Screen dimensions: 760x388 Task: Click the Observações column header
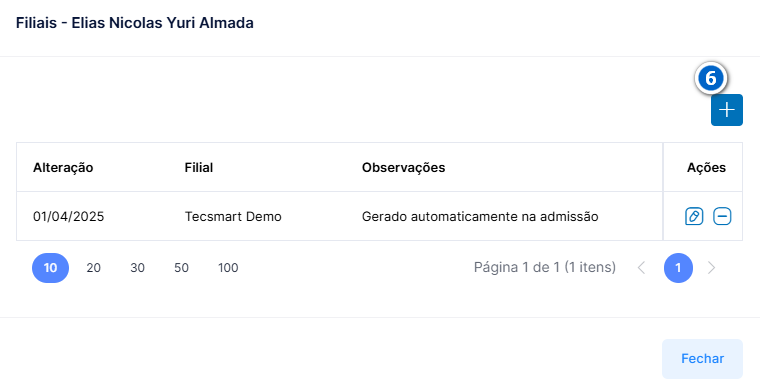[x=403, y=168]
